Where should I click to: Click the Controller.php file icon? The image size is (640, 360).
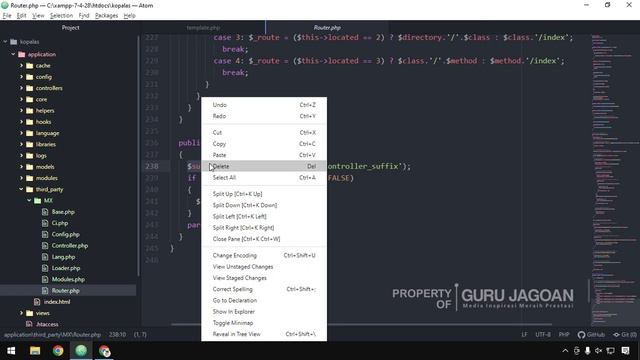[x=45, y=246]
